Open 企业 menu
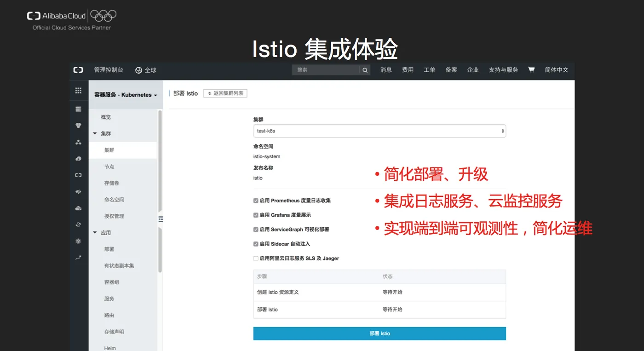 473,70
